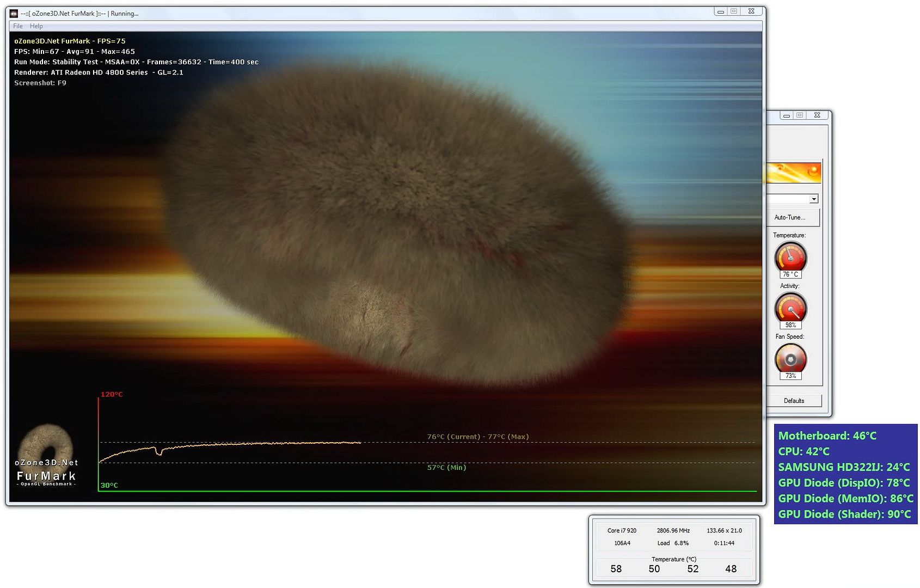The width and height of the screenshot is (920, 588).
Task: Expand the dropdown above Auto-Tune
Action: click(813, 199)
